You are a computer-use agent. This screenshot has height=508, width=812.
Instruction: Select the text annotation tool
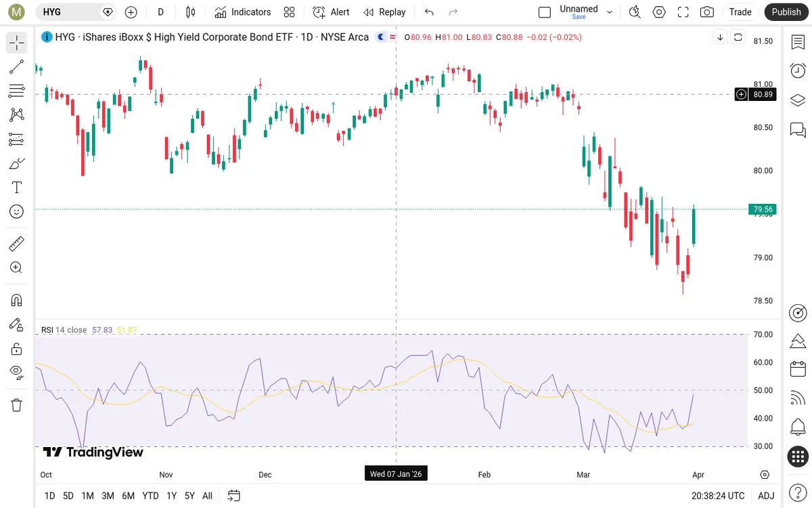pos(17,188)
